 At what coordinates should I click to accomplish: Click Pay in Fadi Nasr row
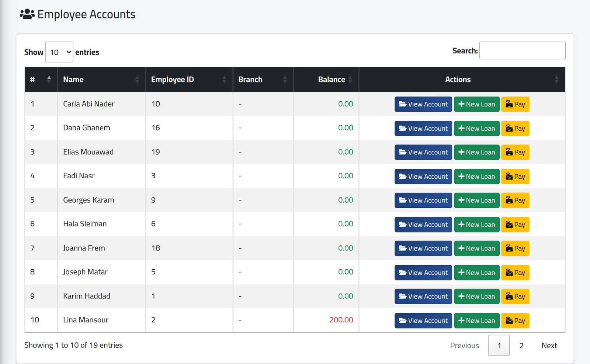pos(515,176)
